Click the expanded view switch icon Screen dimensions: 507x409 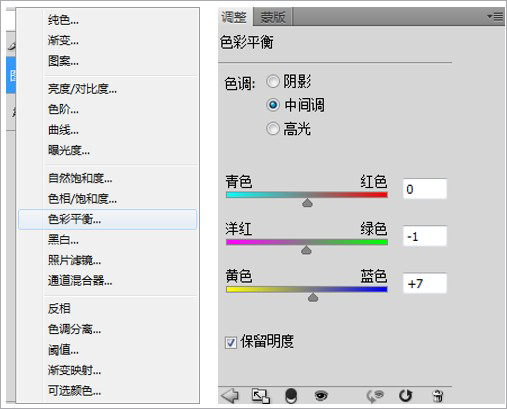(260, 396)
